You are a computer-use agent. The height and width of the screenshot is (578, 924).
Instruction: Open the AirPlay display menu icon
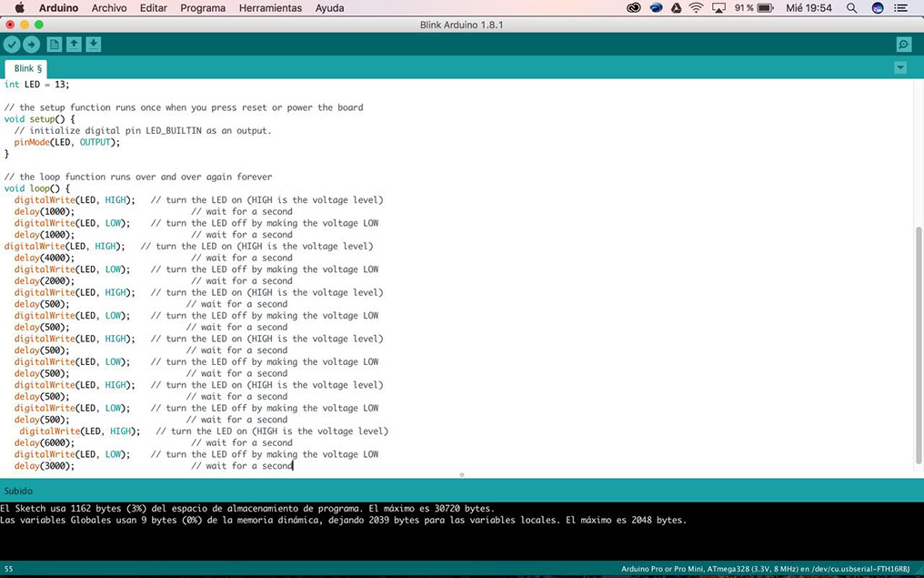tap(719, 8)
